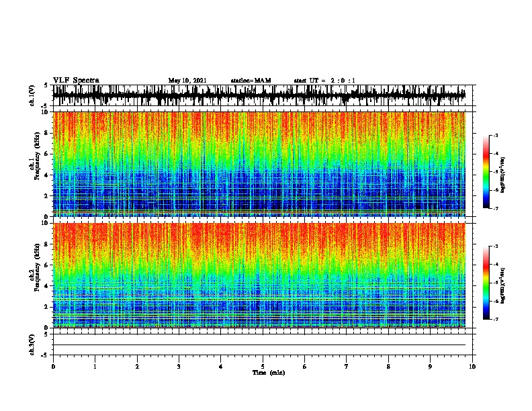This screenshot has height=411, width=532.
Task: Click time axis tick label "3"
Action: pos(179,367)
